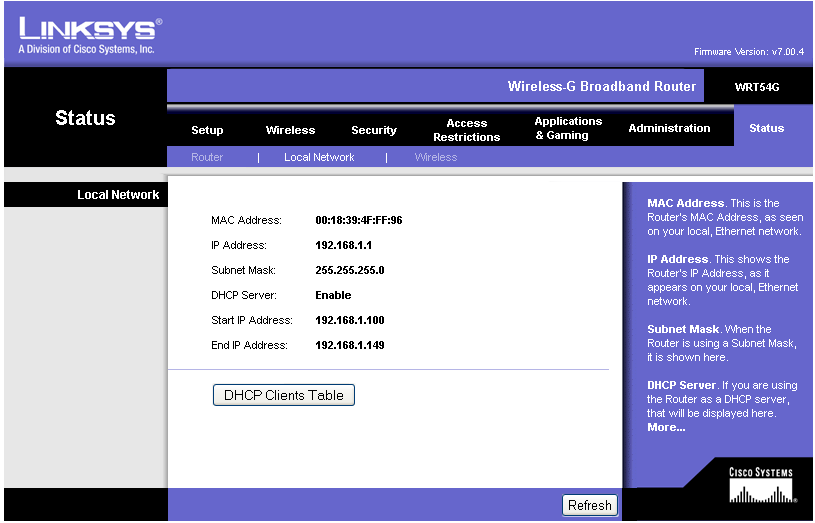This screenshot has height=523, width=815.
Task: Go to Access Restrictions tab
Action: click(x=466, y=130)
